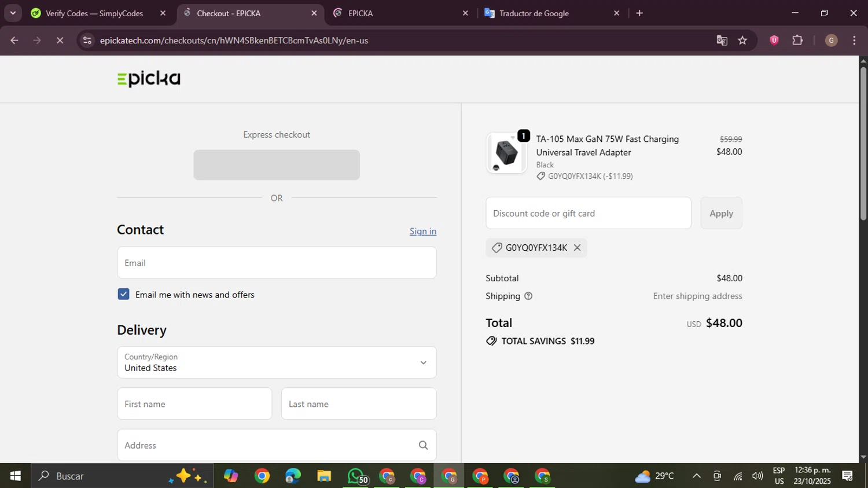Switch to the Verify Codes — SimplyCodes tab
The height and width of the screenshot is (488, 868).
click(x=94, y=13)
